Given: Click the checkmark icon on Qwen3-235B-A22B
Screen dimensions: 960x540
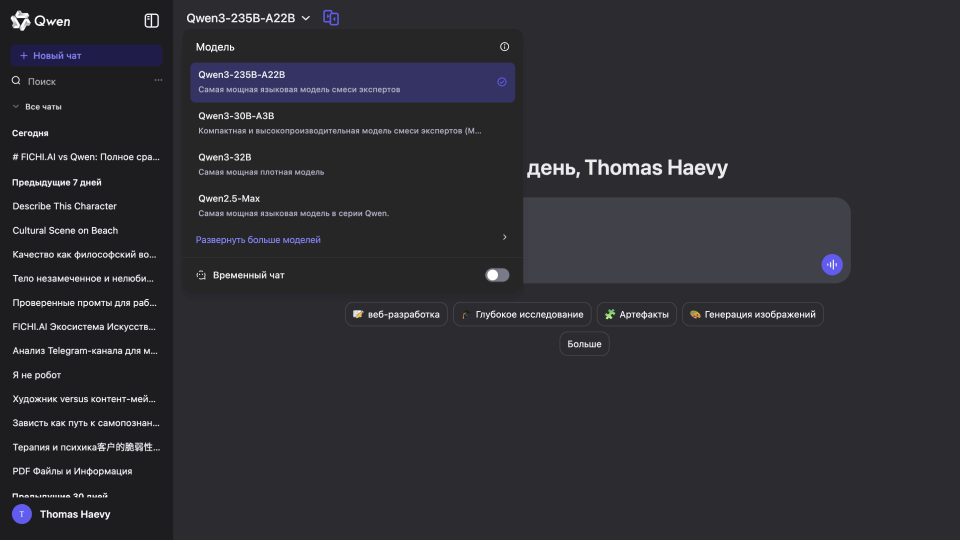Looking at the screenshot, I should point(501,82).
